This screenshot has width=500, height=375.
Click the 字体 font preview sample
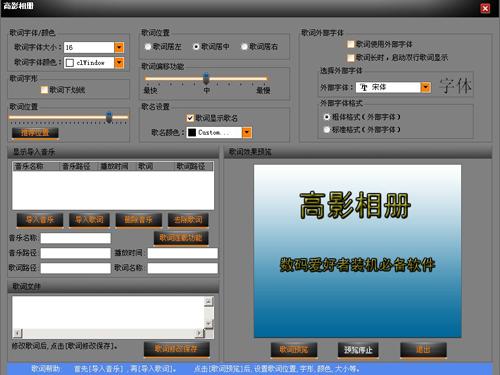[x=455, y=86]
